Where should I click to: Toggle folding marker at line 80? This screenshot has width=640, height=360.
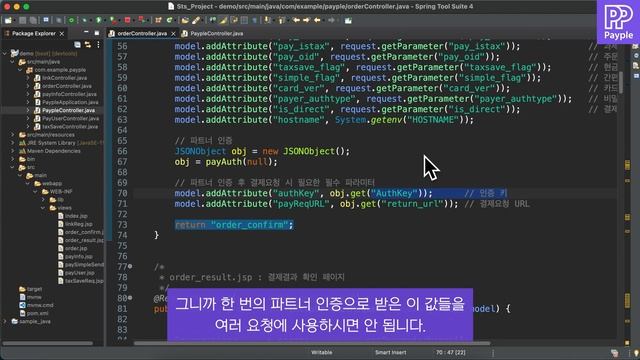(x=130, y=298)
